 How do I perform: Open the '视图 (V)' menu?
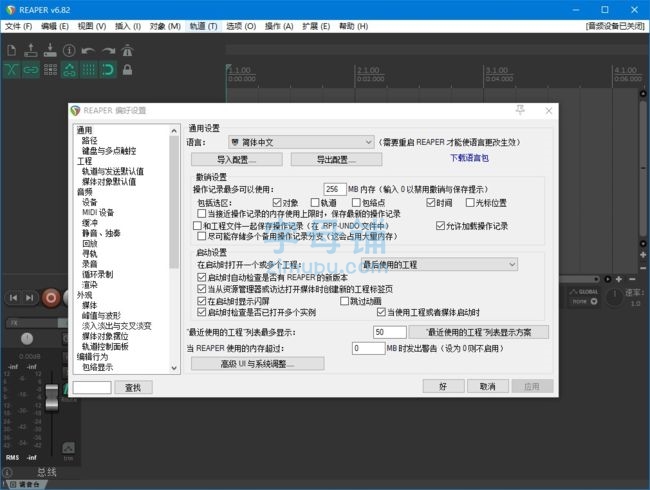(92, 26)
